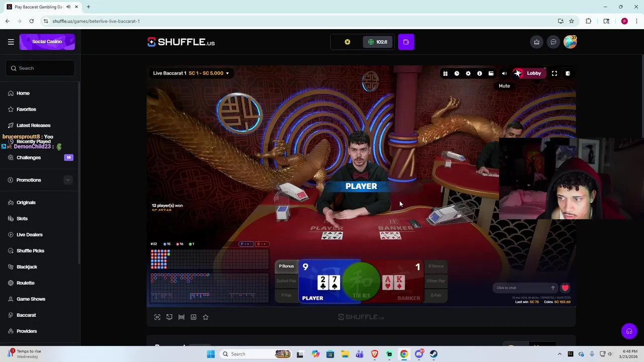644x362 pixels.
Task: Open game info icon
Action: 479,73
